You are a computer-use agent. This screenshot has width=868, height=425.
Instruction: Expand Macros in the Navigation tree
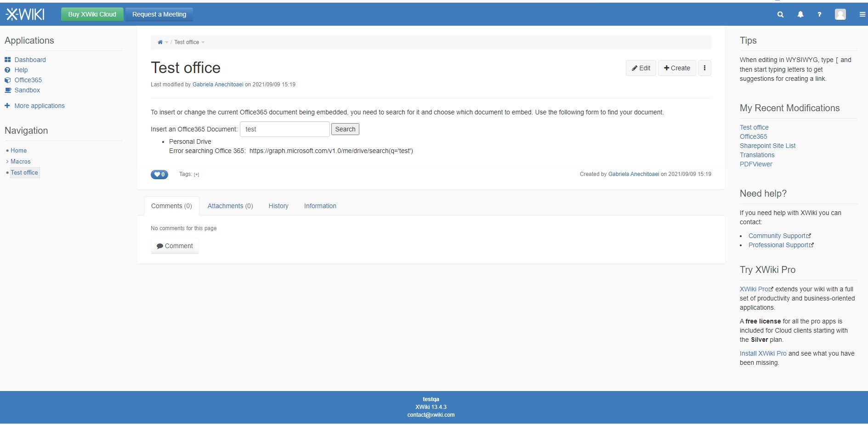(x=7, y=161)
